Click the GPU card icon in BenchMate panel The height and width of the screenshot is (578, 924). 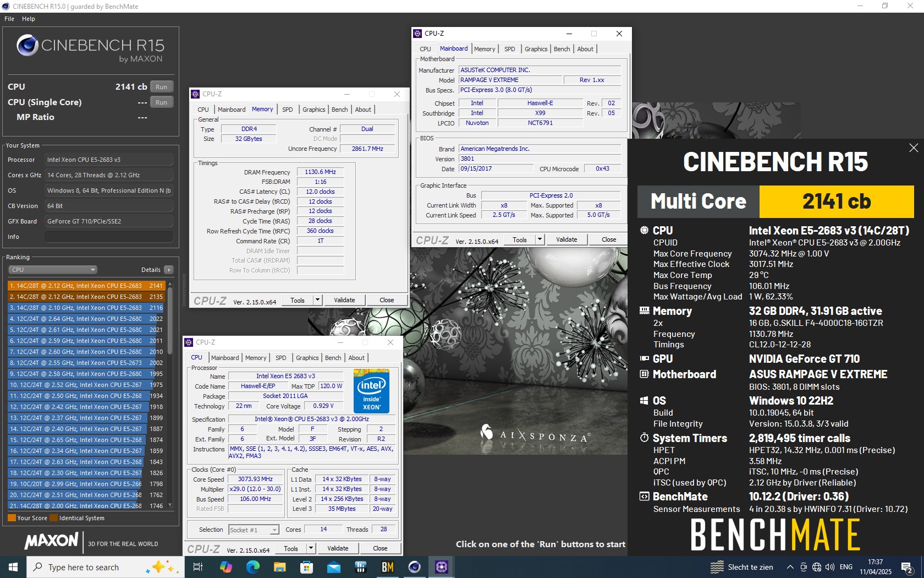tap(644, 358)
